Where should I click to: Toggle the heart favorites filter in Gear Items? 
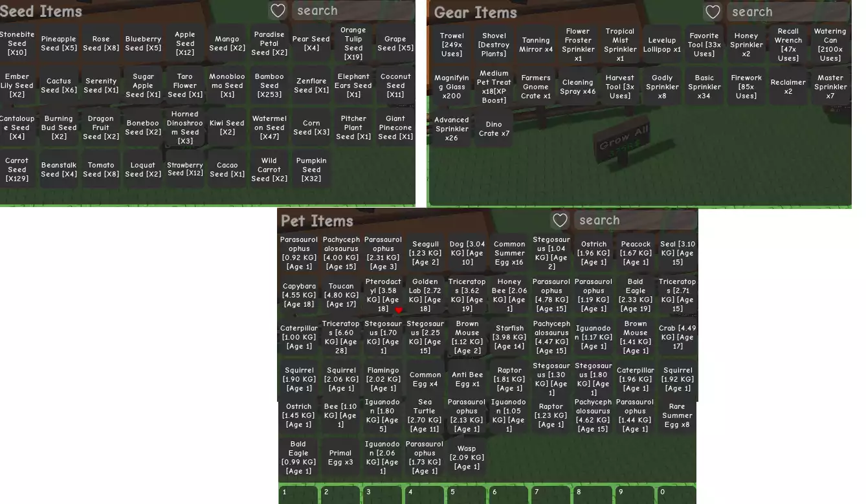click(x=713, y=12)
